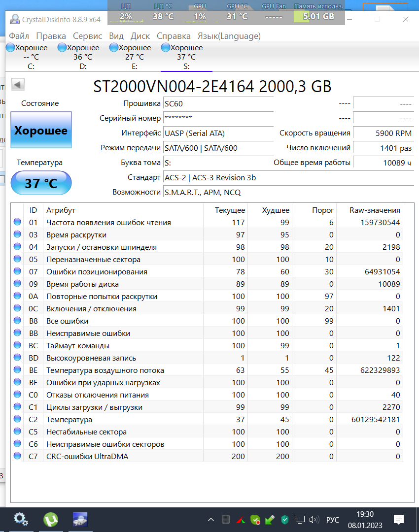Click the Raw-значения column header

coord(370,210)
